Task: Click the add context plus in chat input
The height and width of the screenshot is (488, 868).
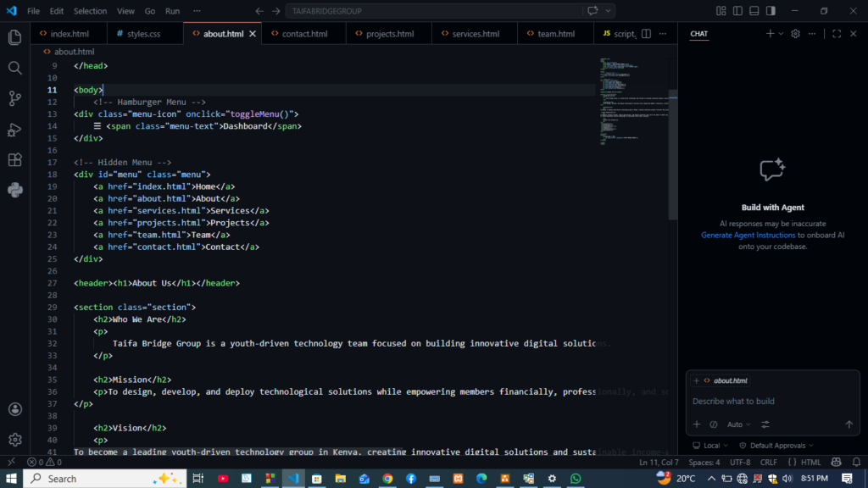Action: click(697, 424)
